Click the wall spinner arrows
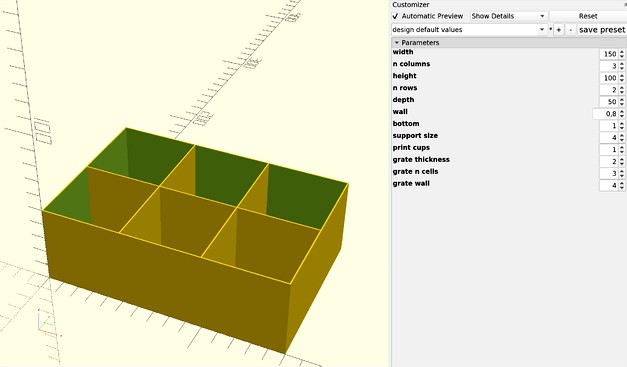 click(x=622, y=114)
